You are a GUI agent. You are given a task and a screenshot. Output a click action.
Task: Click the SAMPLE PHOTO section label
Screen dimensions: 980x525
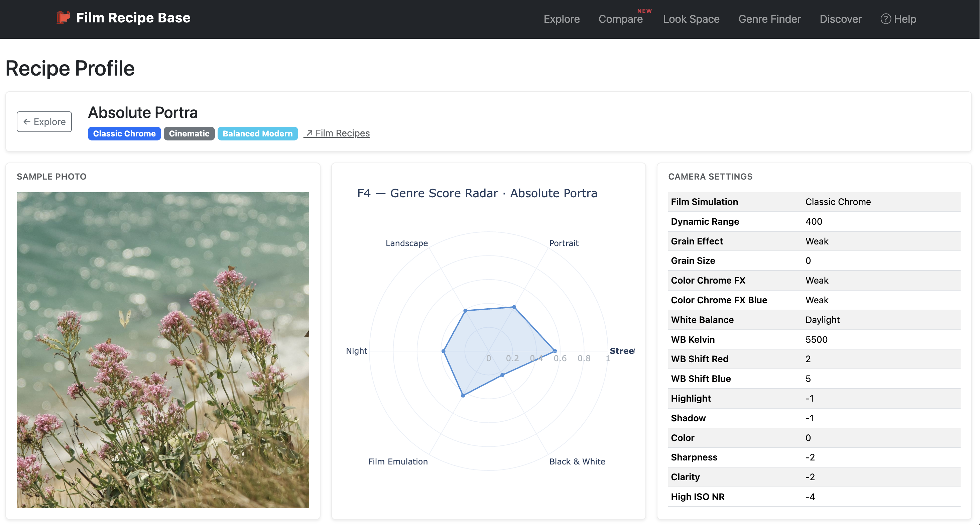click(51, 176)
